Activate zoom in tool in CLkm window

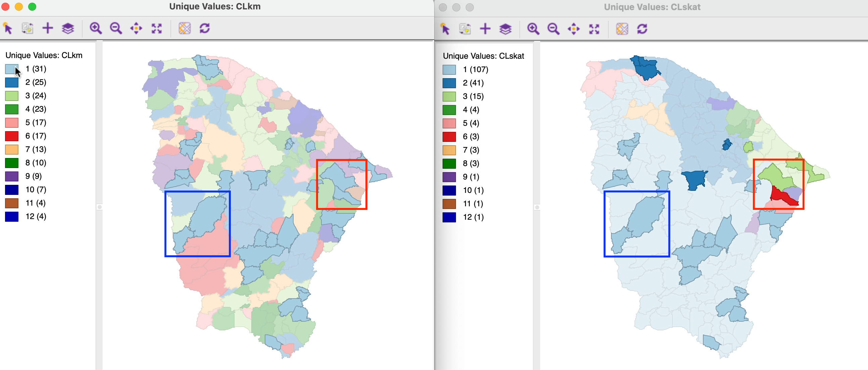coord(96,28)
